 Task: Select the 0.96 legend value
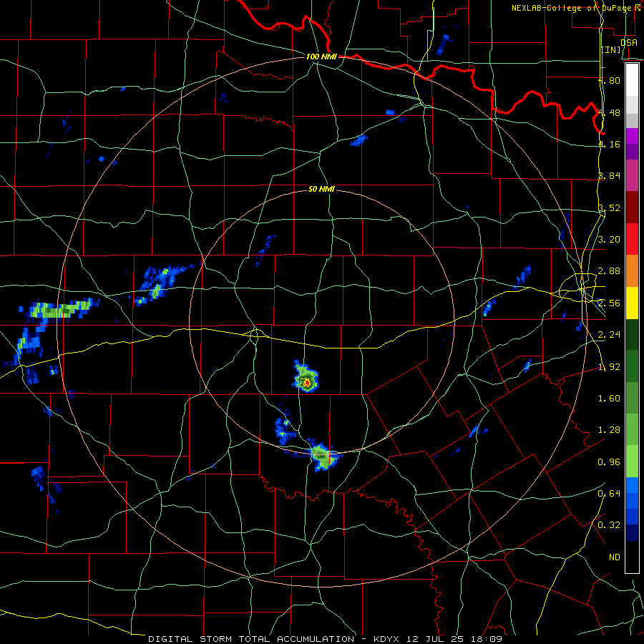pos(609,462)
